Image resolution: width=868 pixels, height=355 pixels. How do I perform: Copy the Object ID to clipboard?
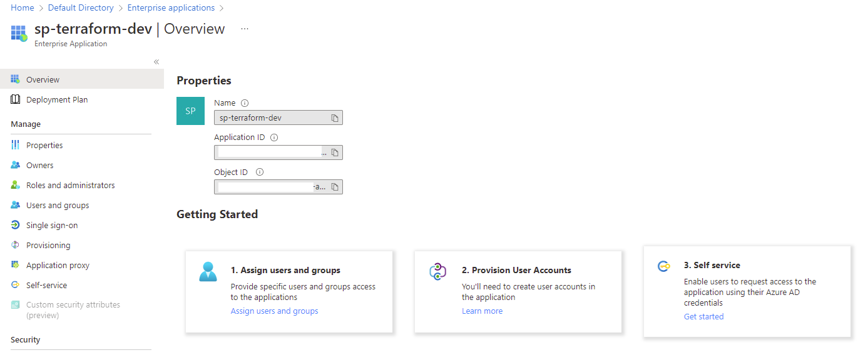pos(335,187)
